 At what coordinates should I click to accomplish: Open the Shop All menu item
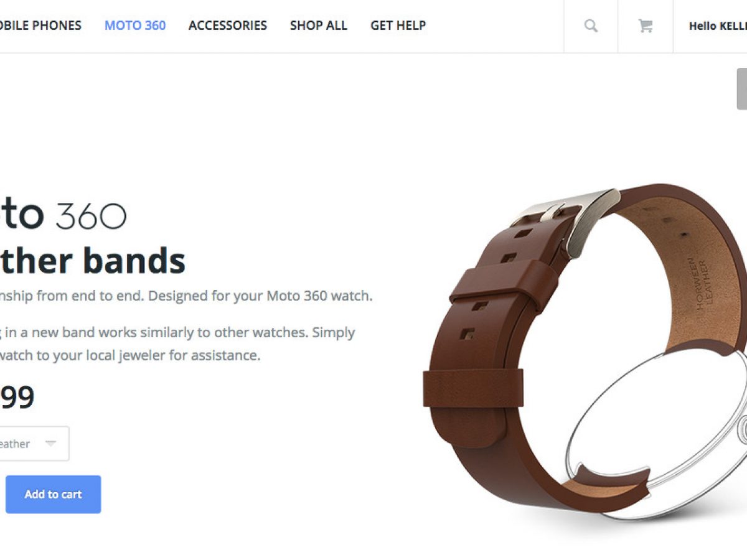tap(319, 26)
